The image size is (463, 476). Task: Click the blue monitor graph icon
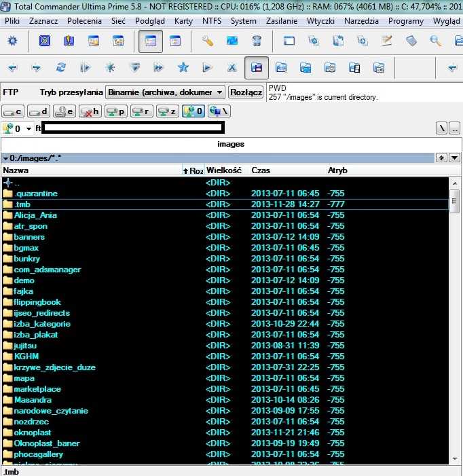[232, 41]
